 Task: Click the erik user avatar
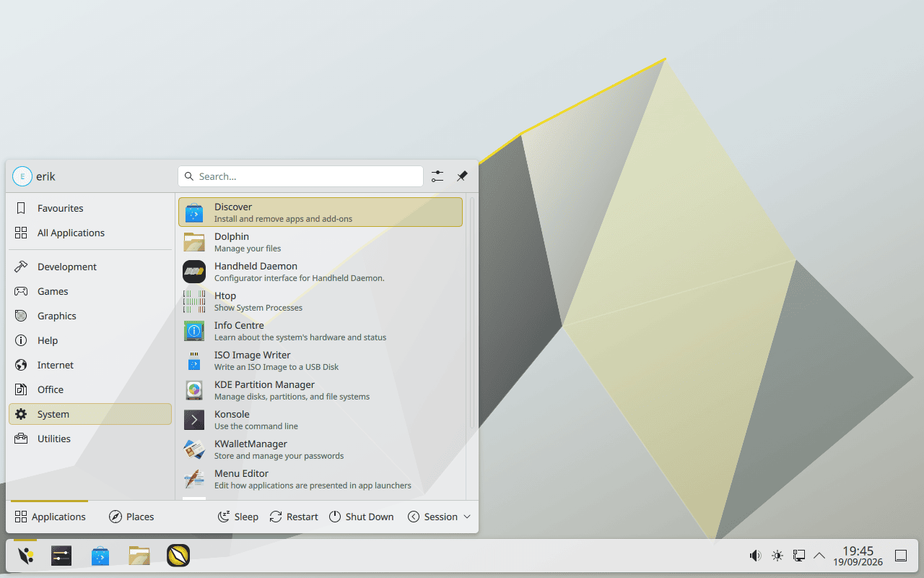(x=22, y=176)
